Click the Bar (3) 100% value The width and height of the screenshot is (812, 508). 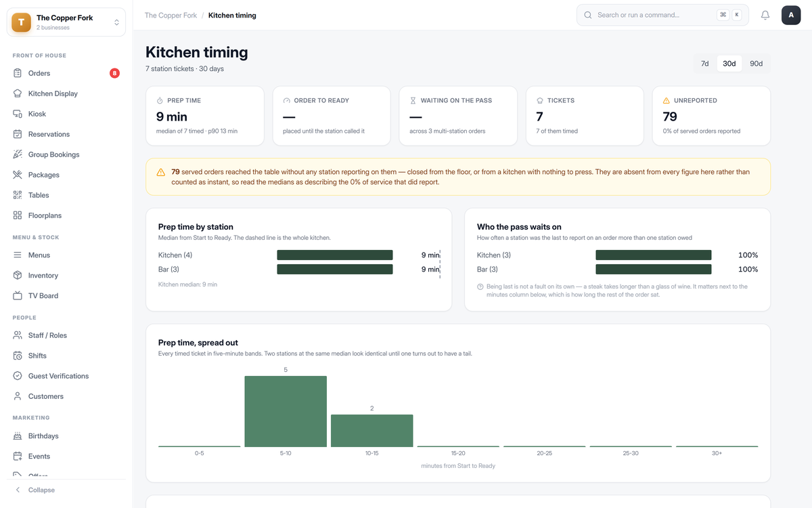748,270
